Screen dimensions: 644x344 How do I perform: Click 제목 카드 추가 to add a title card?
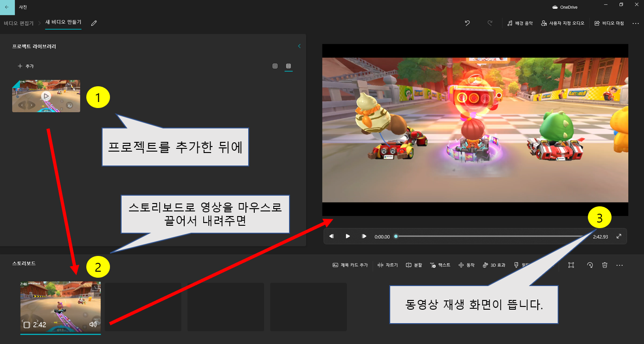(x=350, y=265)
